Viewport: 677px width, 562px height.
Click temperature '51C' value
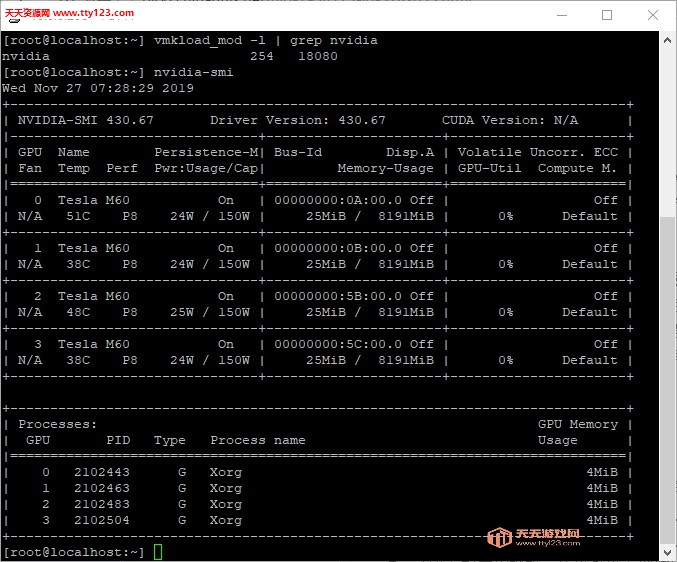click(78, 216)
